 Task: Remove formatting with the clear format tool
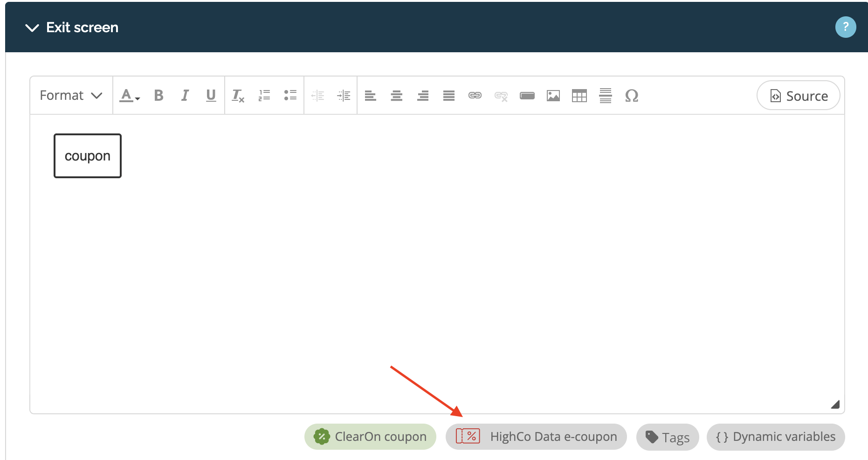238,96
